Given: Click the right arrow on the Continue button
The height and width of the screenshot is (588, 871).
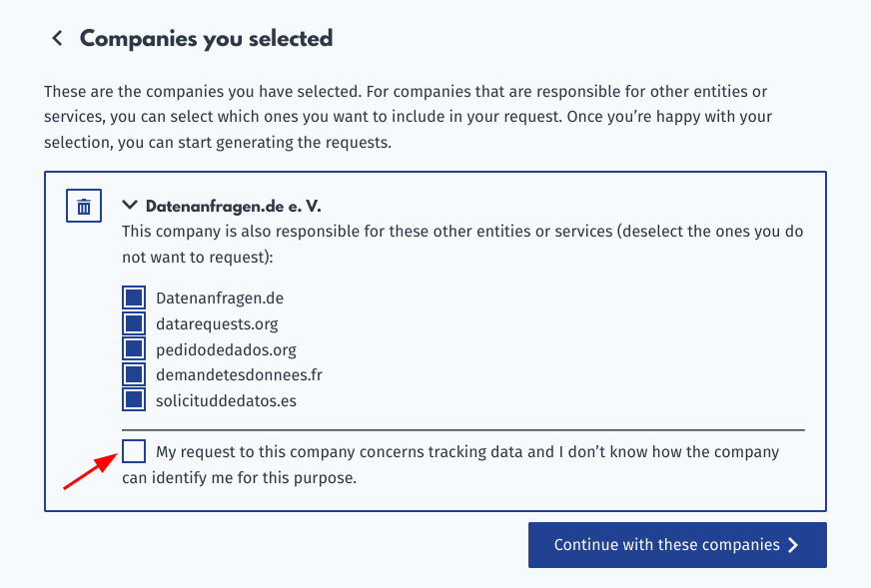Looking at the screenshot, I should click(793, 545).
